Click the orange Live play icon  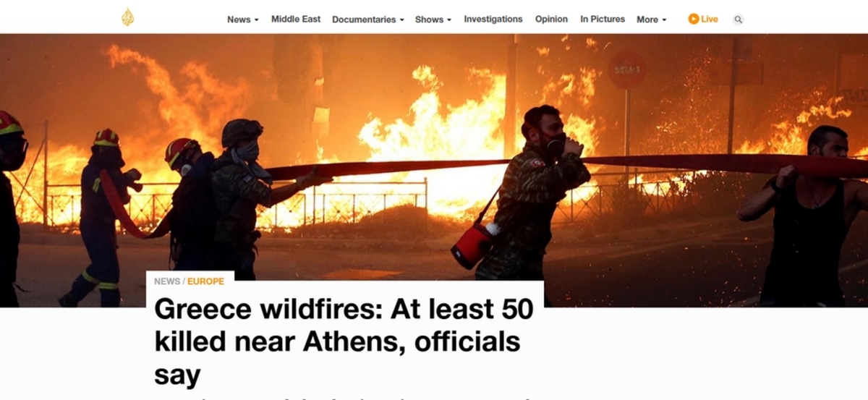[x=694, y=19]
